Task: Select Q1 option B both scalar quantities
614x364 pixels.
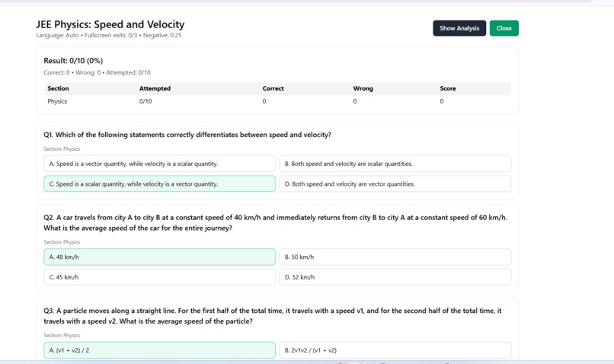Action: pyautogui.click(x=395, y=164)
